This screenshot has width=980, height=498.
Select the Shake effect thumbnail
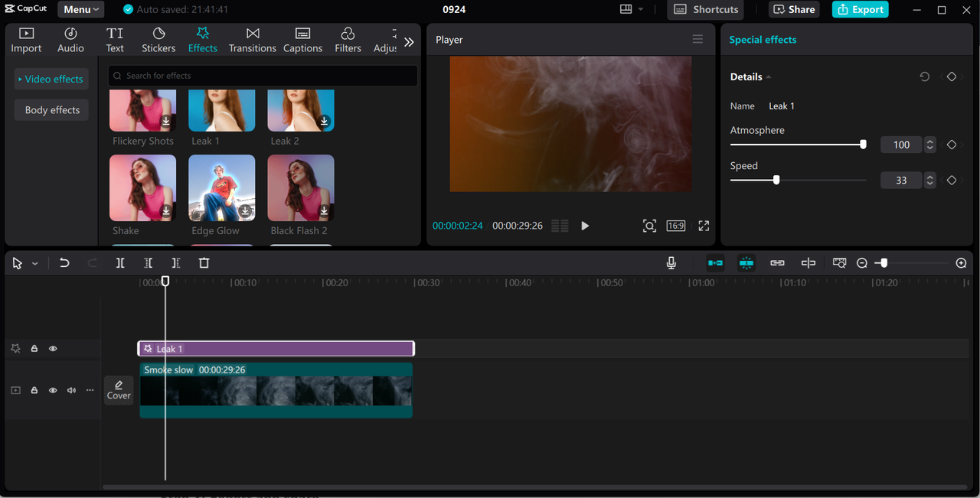pyautogui.click(x=142, y=188)
